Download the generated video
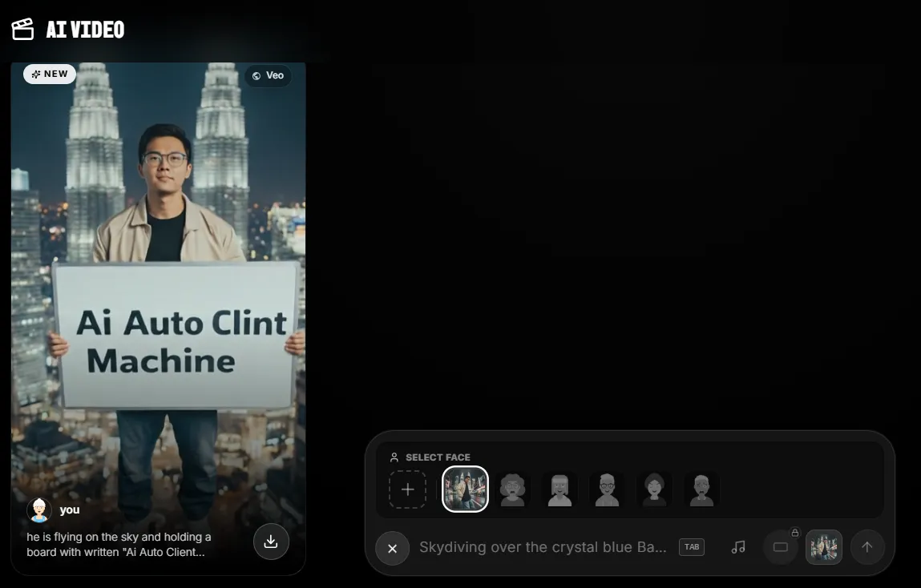This screenshot has width=921, height=588. (x=271, y=541)
